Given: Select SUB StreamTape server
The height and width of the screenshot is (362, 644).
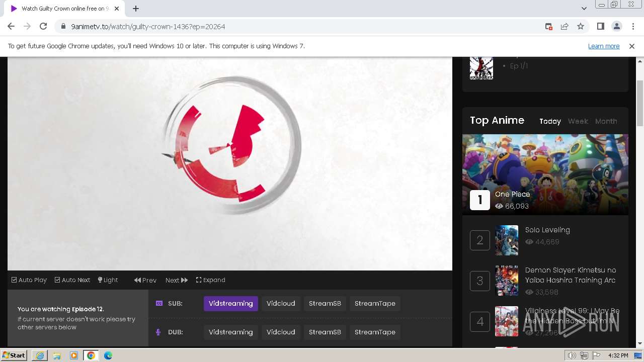Looking at the screenshot, I should (375, 304).
